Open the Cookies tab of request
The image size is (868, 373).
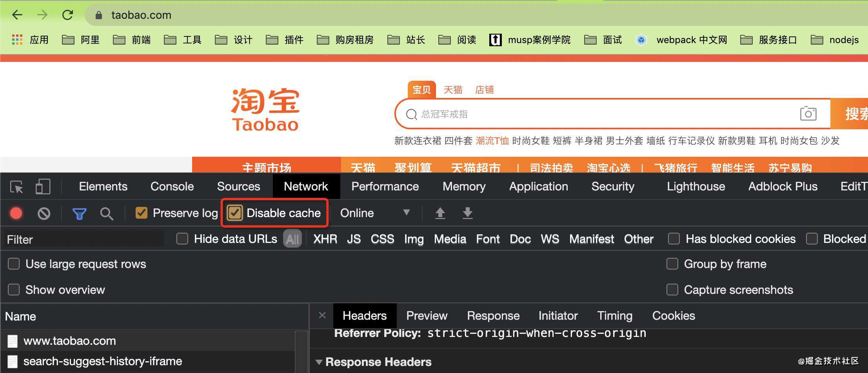[x=674, y=316]
